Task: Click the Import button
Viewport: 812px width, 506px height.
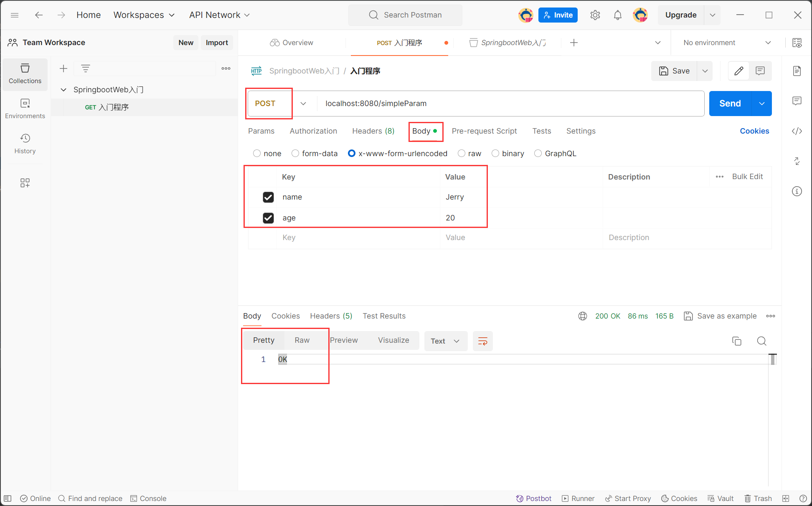Action: pos(217,43)
